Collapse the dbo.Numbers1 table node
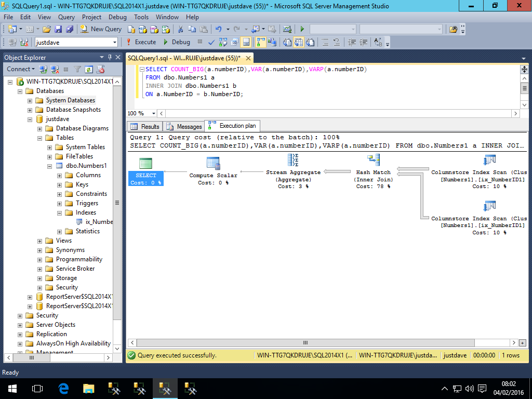Image resolution: width=532 pixels, height=399 pixels. (50, 166)
